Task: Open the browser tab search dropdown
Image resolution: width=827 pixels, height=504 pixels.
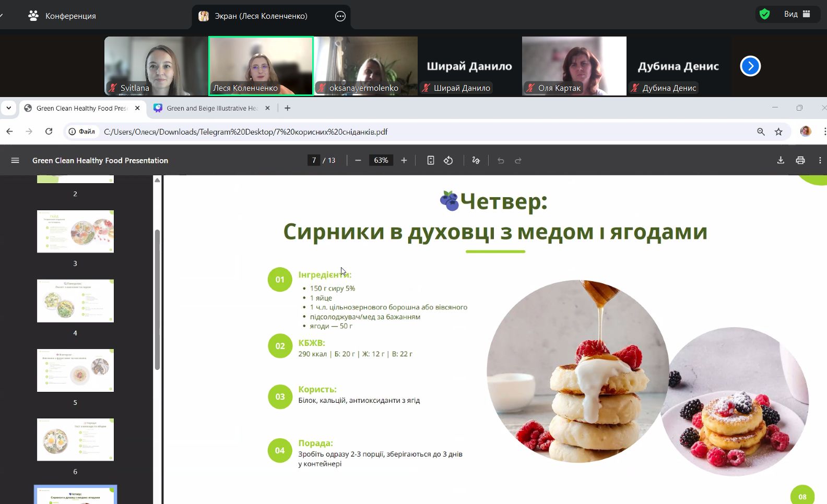Action: 9,108
